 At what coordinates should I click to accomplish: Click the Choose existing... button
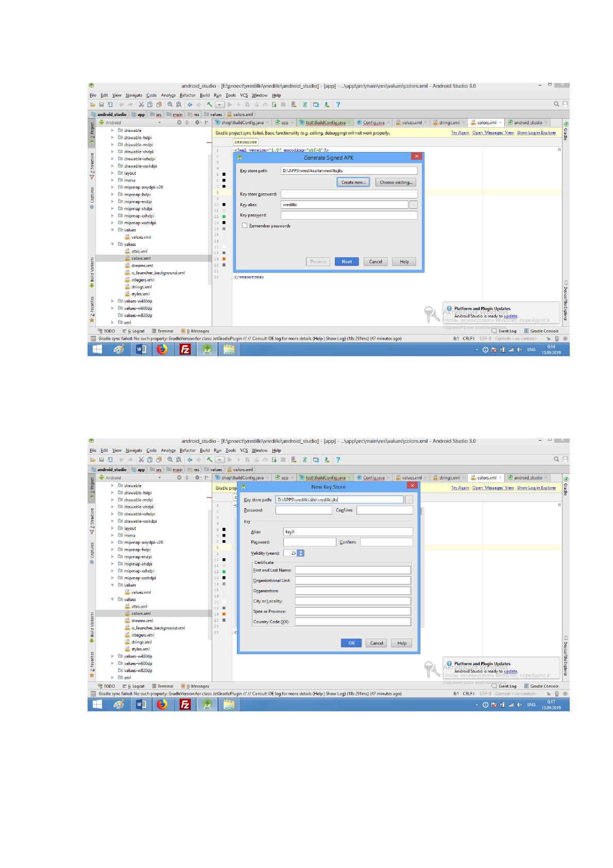pos(396,182)
